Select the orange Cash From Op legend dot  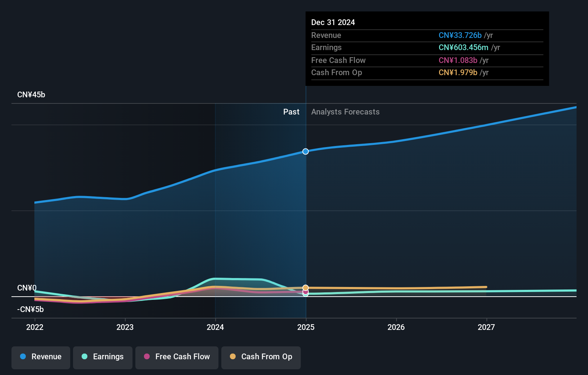233,357
